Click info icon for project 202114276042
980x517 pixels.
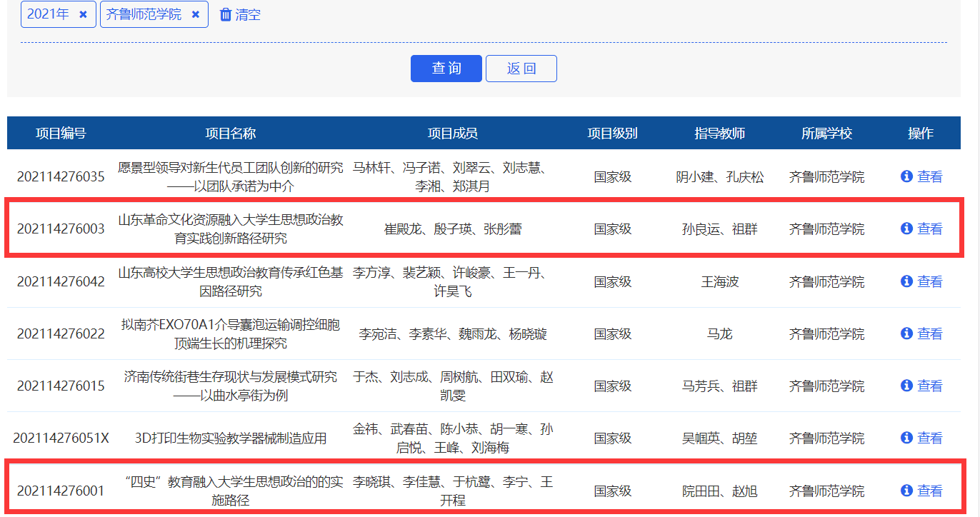907,281
